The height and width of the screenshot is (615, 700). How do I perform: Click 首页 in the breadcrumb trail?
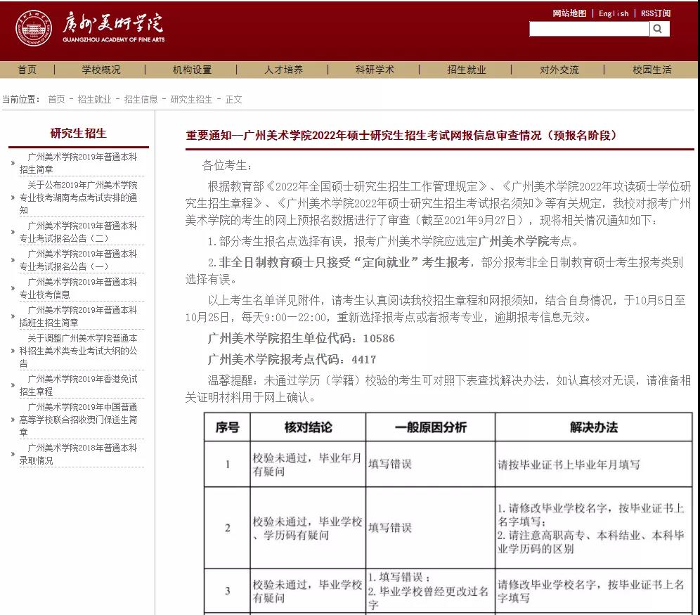click(56, 99)
